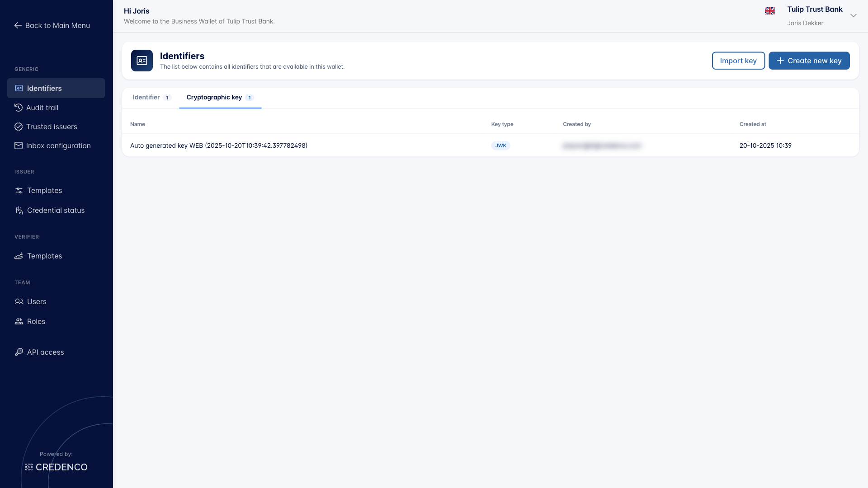Open Templates under the Verifier section
Screen dimensions: 868x488
(56, 256)
